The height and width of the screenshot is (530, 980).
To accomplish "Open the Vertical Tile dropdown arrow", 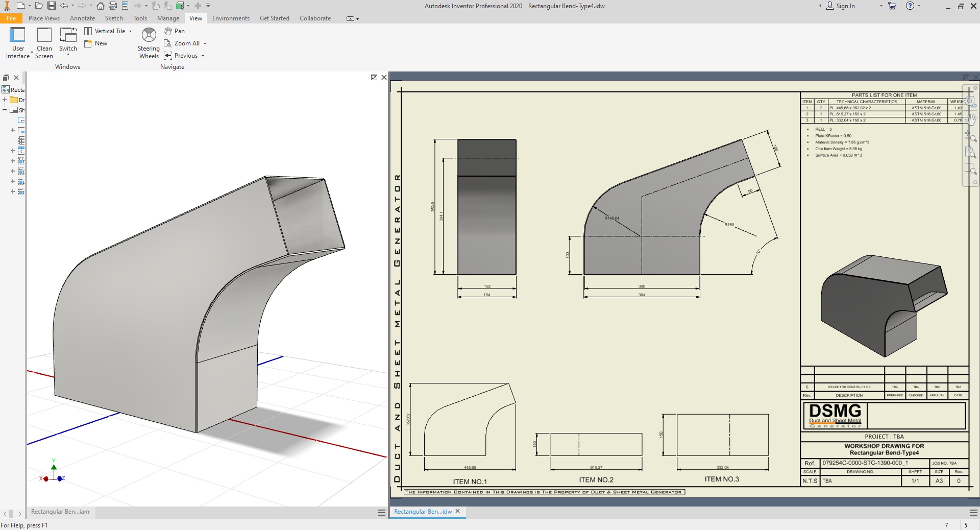I will 131,32.
